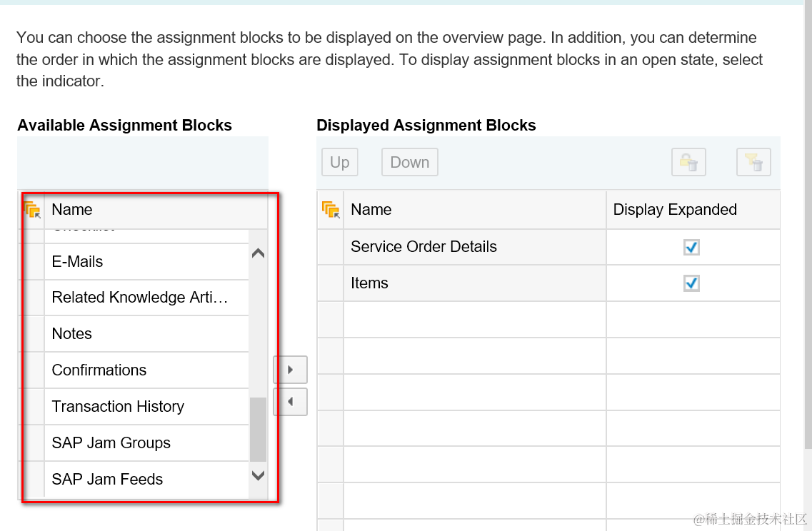The width and height of the screenshot is (812, 531).
Task: Click the scroll down arrow in Available list
Action: [x=258, y=475]
